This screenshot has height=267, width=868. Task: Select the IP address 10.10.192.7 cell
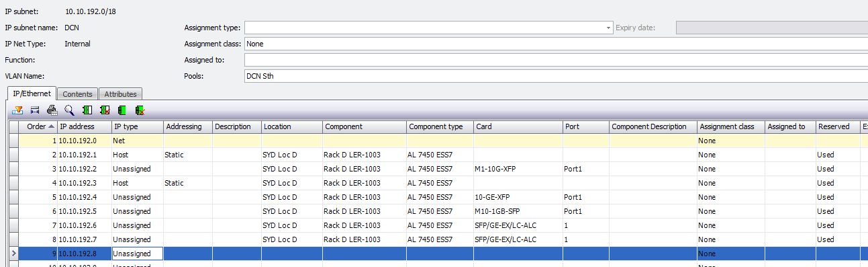click(x=85, y=239)
